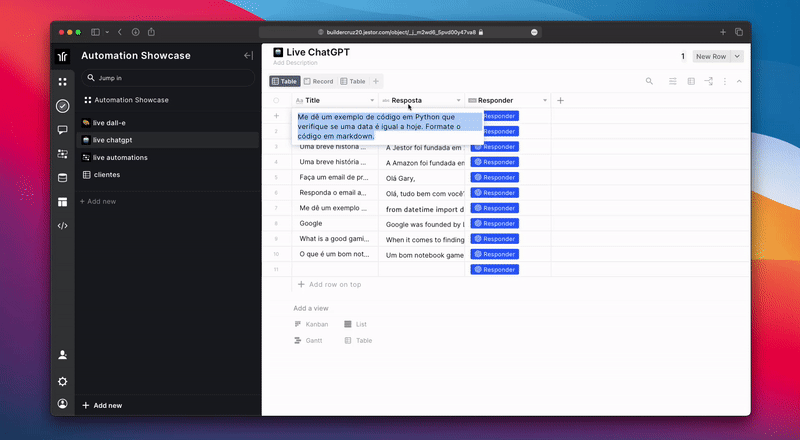Screen dimensions: 800x440
Task: Click the faded Add new under clientes
Action: (98, 201)
